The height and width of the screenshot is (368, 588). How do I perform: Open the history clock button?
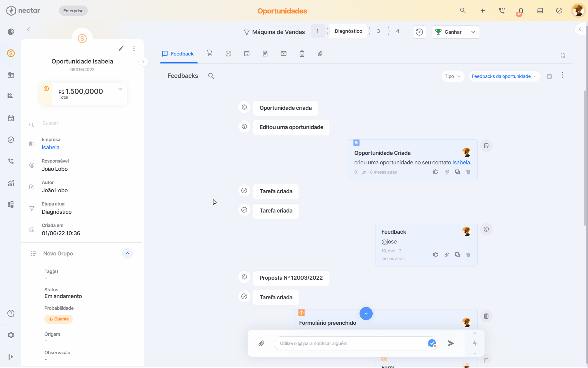[x=420, y=32]
